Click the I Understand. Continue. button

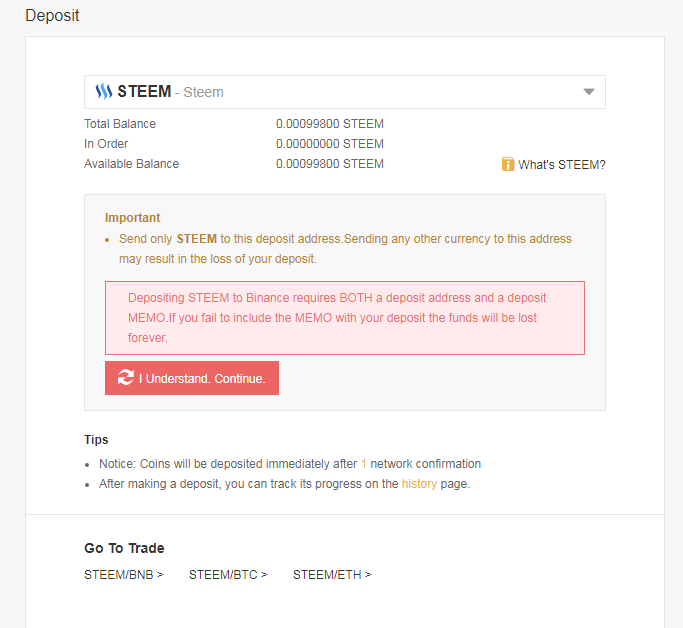(192, 378)
